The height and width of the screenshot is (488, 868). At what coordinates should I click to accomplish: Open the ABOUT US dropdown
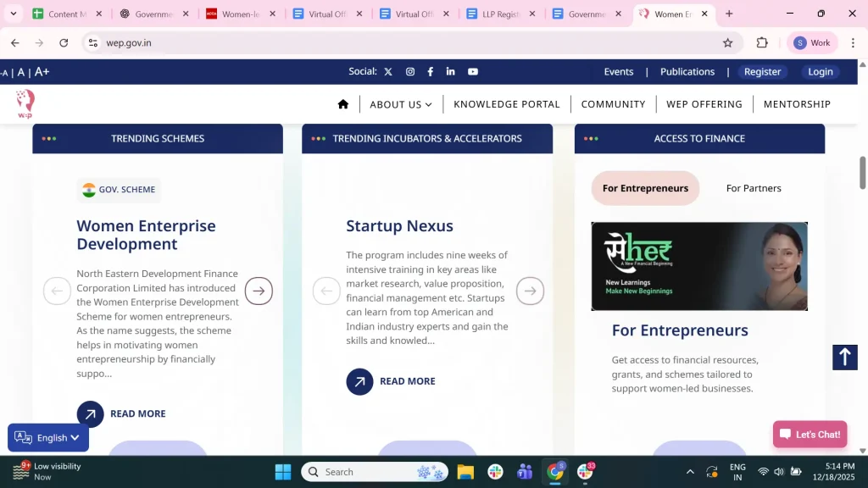(400, 103)
